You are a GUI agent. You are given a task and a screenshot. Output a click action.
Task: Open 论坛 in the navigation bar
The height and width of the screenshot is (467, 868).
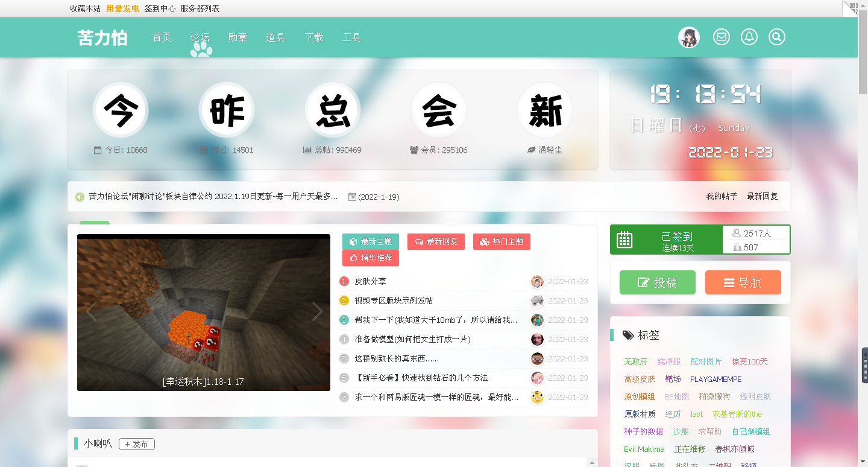[200, 37]
